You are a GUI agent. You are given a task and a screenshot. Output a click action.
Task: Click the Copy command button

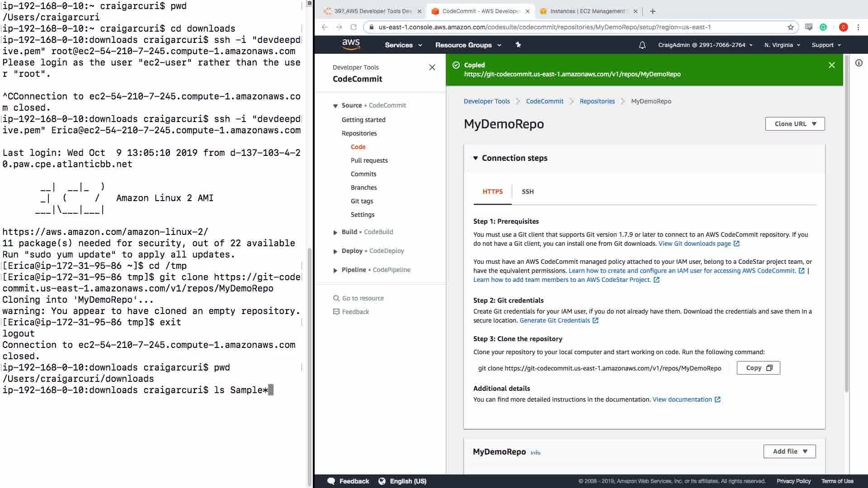(x=758, y=368)
